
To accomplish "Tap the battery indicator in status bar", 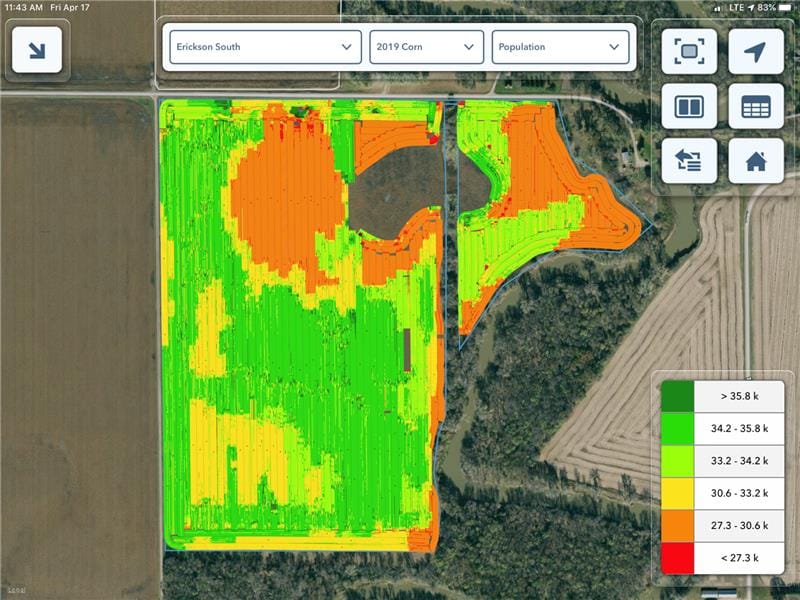I will point(783,8).
